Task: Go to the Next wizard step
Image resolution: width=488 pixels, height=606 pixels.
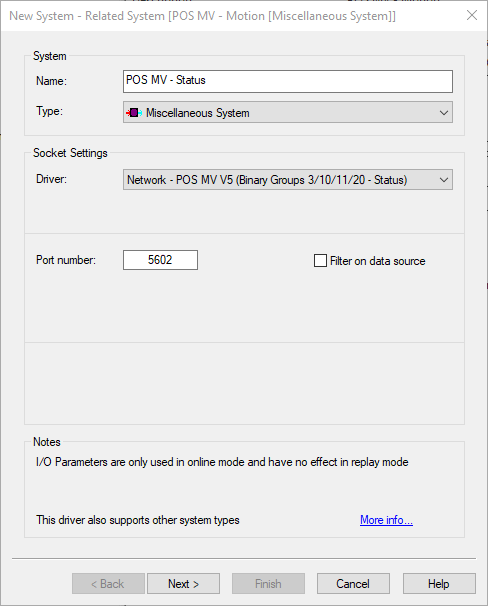Action: point(184,584)
